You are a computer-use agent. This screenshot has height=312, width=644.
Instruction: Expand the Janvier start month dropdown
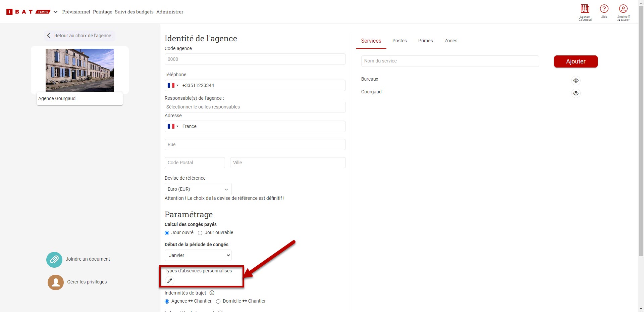pos(198,255)
